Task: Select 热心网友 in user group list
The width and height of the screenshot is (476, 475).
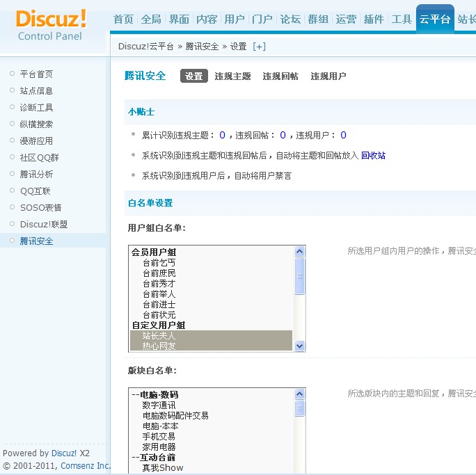Action: [x=212, y=346]
